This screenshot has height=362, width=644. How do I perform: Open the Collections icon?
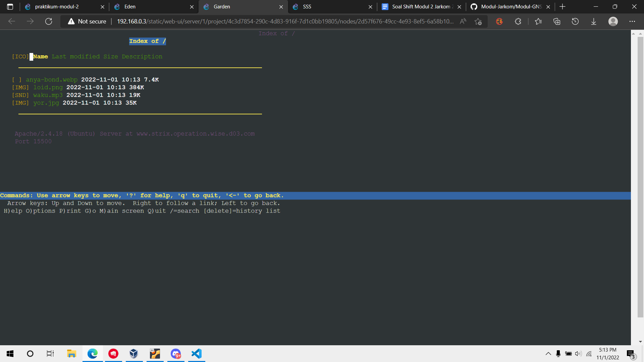pos(557,21)
